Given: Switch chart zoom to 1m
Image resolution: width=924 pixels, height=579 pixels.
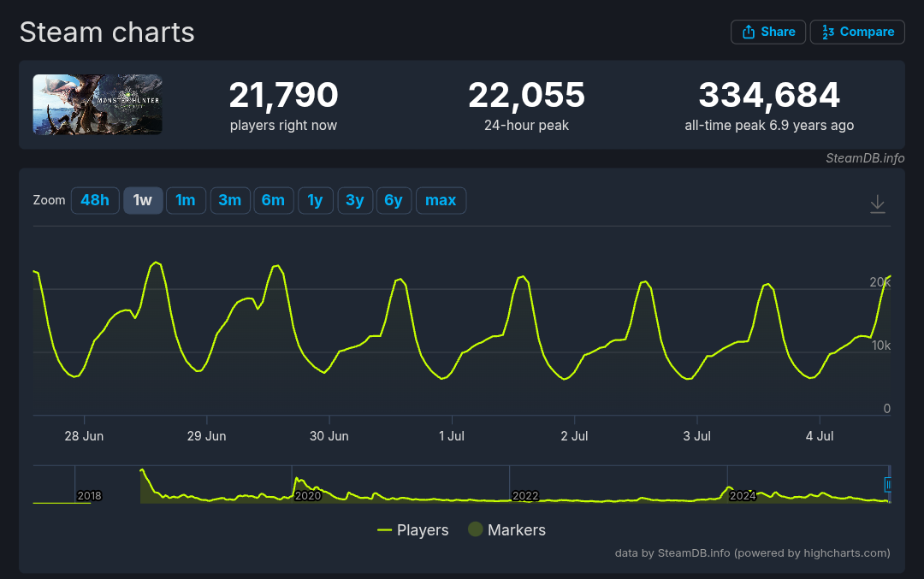Looking at the screenshot, I should [x=186, y=200].
